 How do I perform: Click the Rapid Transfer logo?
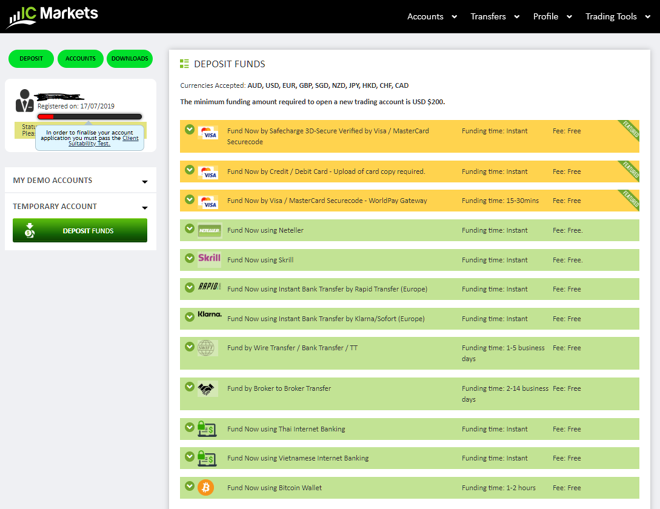point(209,286)
